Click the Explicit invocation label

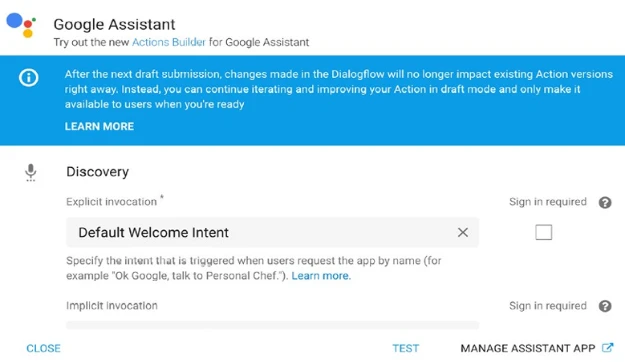[x=112, y=202]
